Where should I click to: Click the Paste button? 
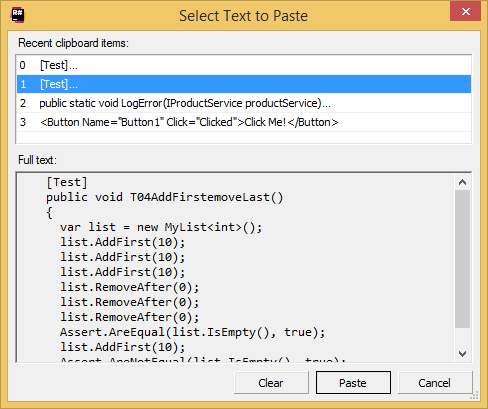[353, 383]
